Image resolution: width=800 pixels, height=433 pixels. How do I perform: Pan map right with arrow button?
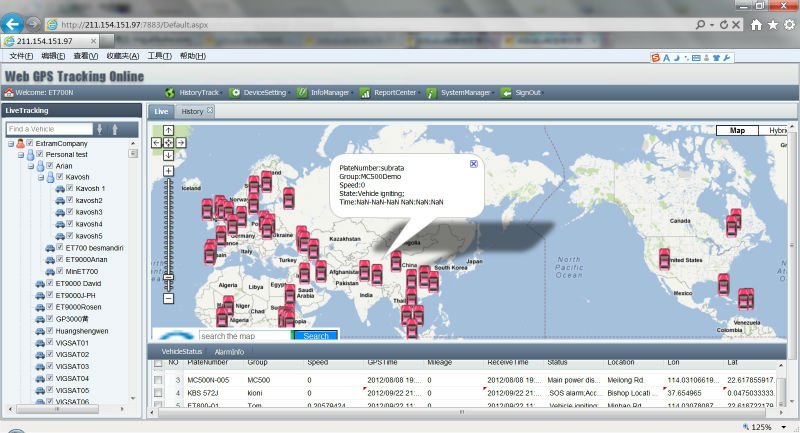point(181,143)
